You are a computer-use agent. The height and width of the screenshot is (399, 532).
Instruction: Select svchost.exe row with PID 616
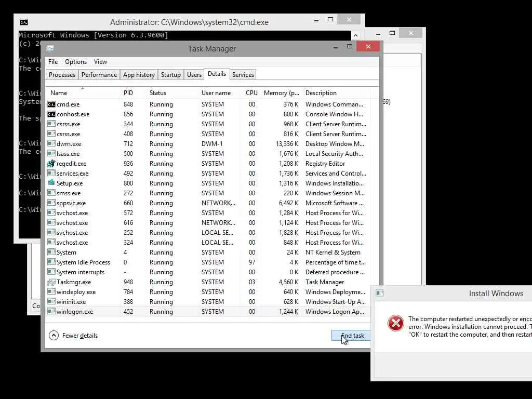click(208, 222)
